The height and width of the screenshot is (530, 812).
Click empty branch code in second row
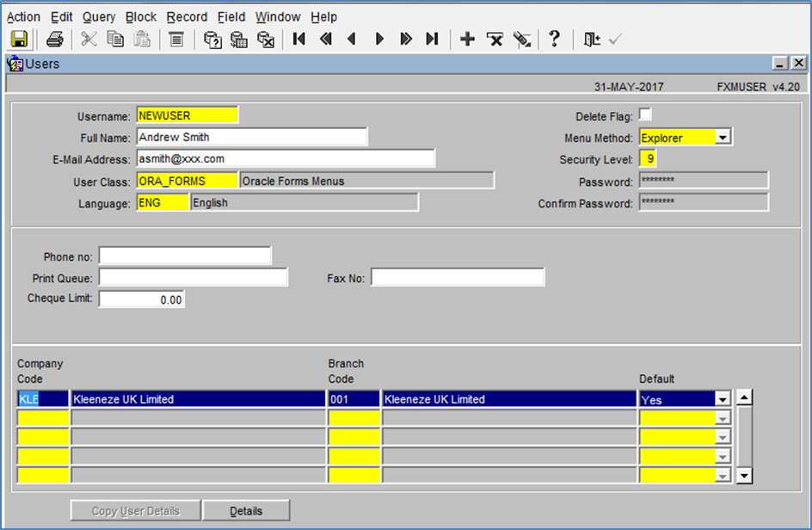354,418
